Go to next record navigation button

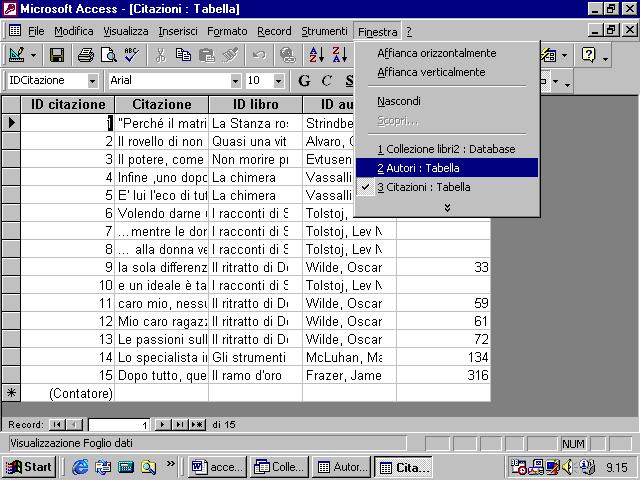click(x=162, y=425)
